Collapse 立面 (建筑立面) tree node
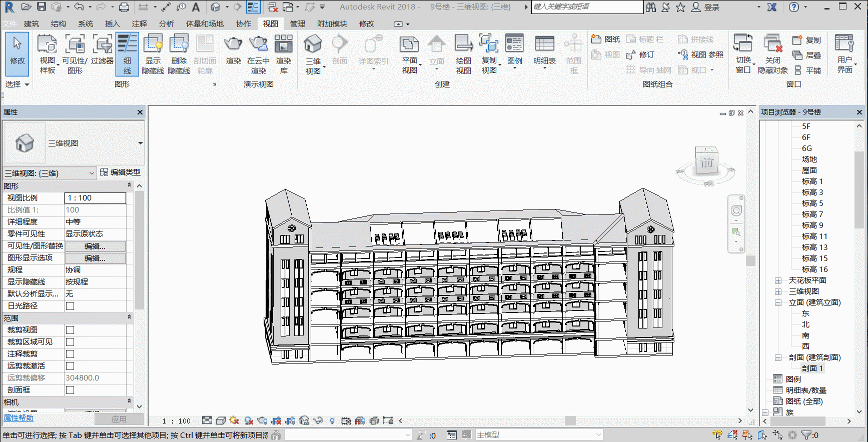868x442 pixels. pyautogui.click(x=778, y=302)
